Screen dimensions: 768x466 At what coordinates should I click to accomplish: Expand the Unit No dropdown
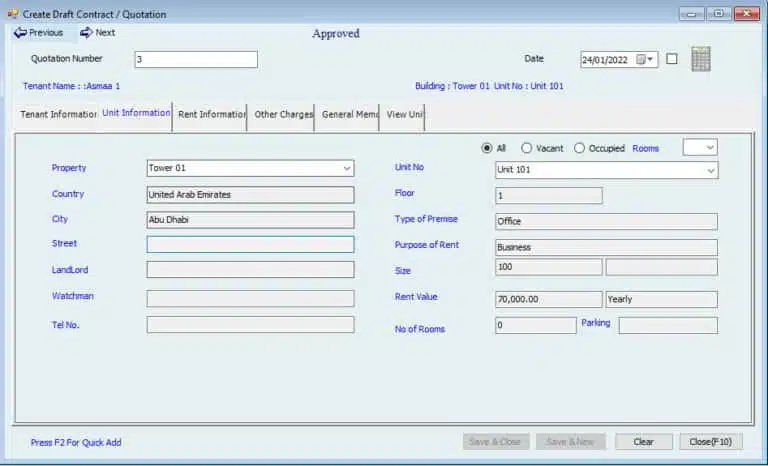pyautogui.click(x=711, y=171)
